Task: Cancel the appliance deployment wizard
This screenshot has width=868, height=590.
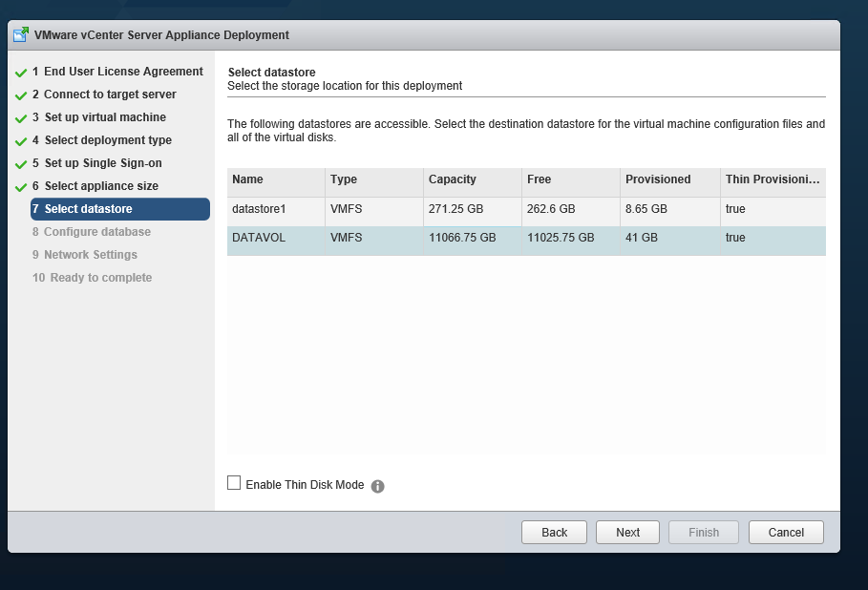Action: 785,533
